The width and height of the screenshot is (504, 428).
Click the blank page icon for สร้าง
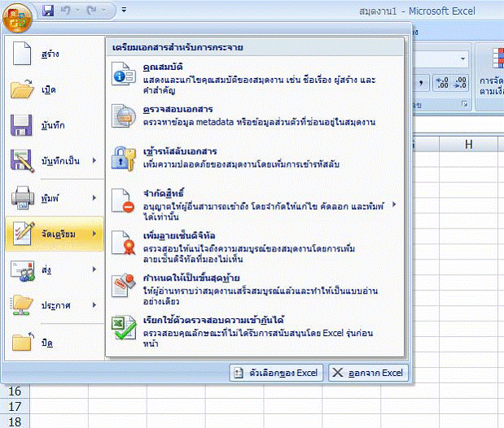[x=22, y=54]
